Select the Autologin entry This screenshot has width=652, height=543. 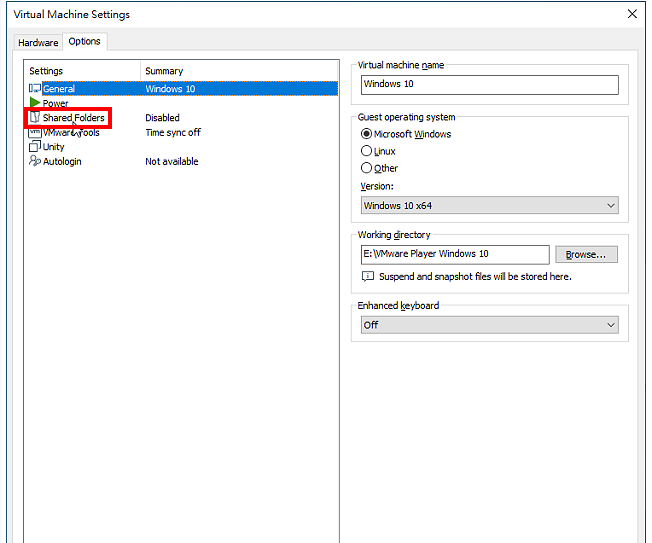point(62,161)
